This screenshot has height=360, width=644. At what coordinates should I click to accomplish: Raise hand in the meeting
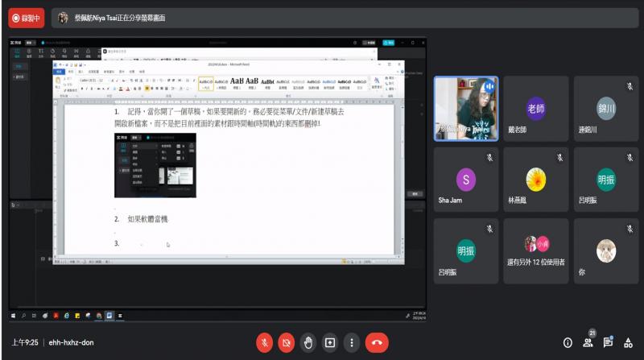click(308, 342)
